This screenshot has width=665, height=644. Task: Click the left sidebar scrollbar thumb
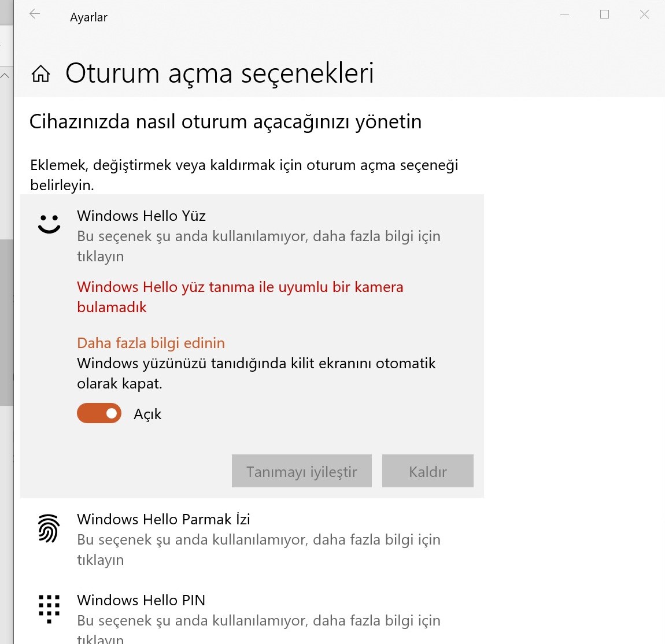(x=6, y=322)
